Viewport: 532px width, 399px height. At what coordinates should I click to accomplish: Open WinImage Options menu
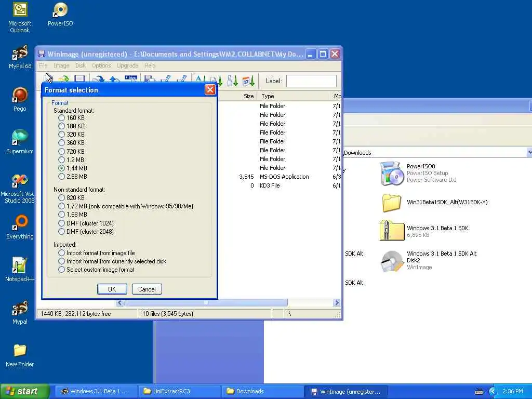[101, 65]
